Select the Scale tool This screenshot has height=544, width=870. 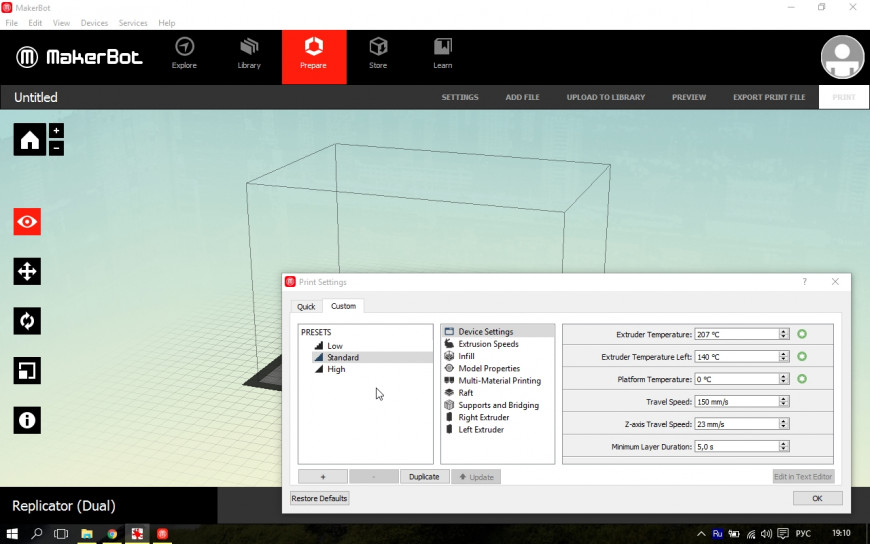(27, 370)
